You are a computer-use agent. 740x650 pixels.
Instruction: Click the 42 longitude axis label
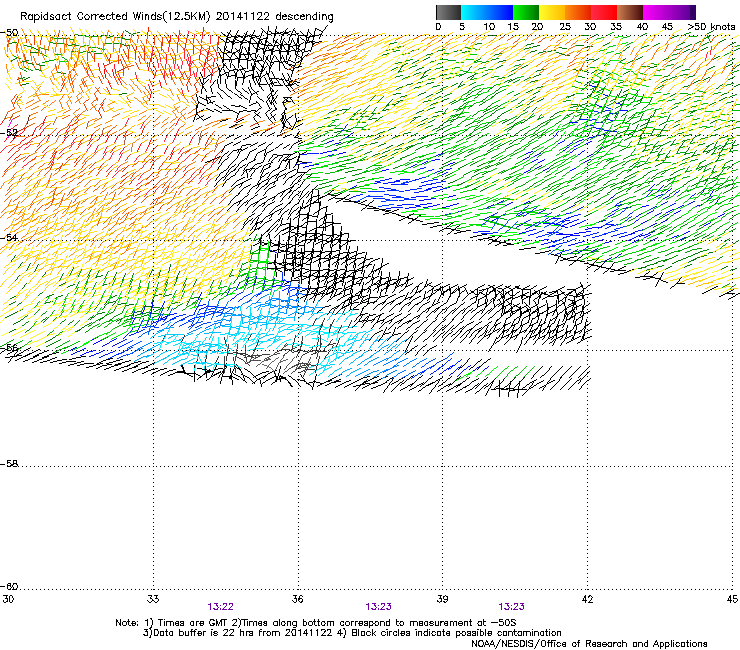pos(587,599)
